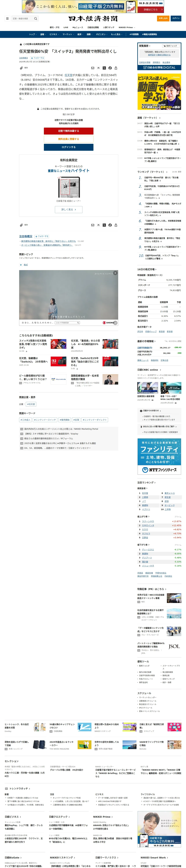Click the 無料会員に登録する button
Image resolution: width=186 pixels, height=868 pixels.
coord(69,139)
